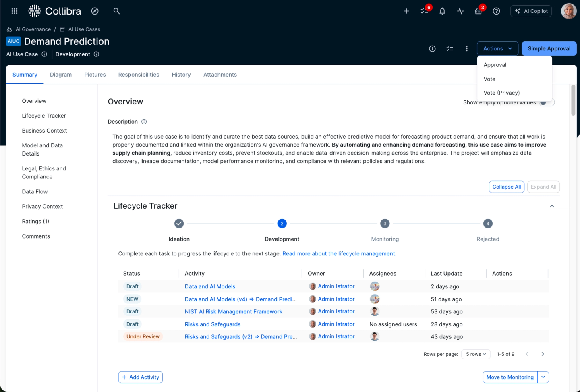
Task: Open the compass explore icon beside Collibra logo
Action: pos(95,11)
